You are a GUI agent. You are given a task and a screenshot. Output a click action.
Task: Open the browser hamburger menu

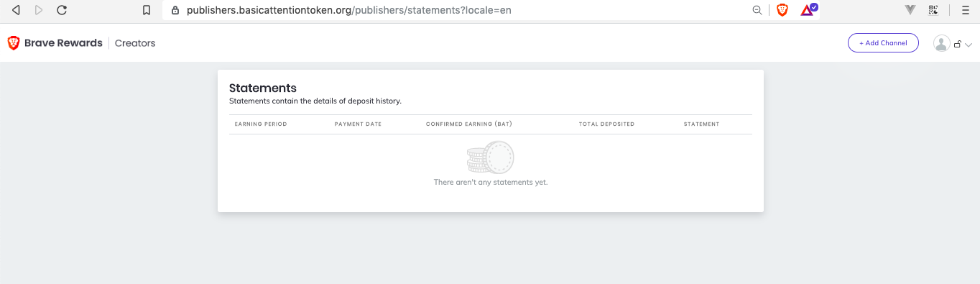[965, 10]
